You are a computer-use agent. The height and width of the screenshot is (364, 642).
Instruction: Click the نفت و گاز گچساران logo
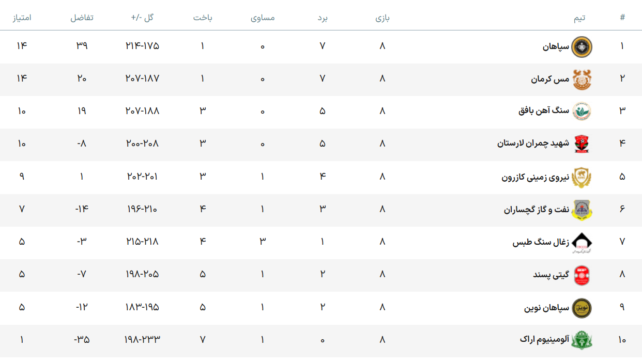click(582, 210)
